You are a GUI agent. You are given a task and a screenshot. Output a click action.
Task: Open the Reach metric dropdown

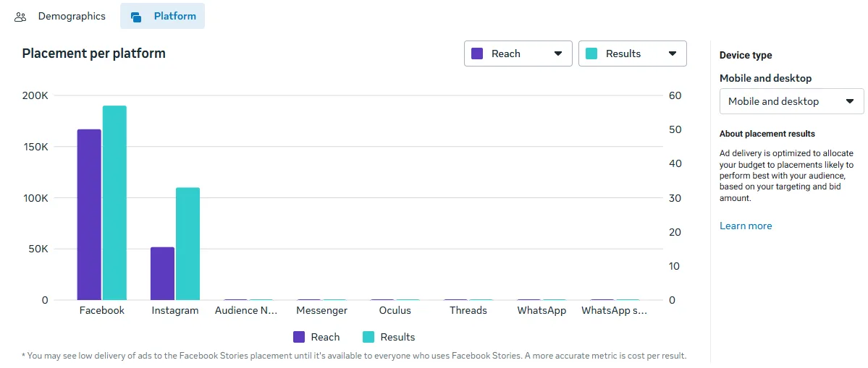[518, 54]
